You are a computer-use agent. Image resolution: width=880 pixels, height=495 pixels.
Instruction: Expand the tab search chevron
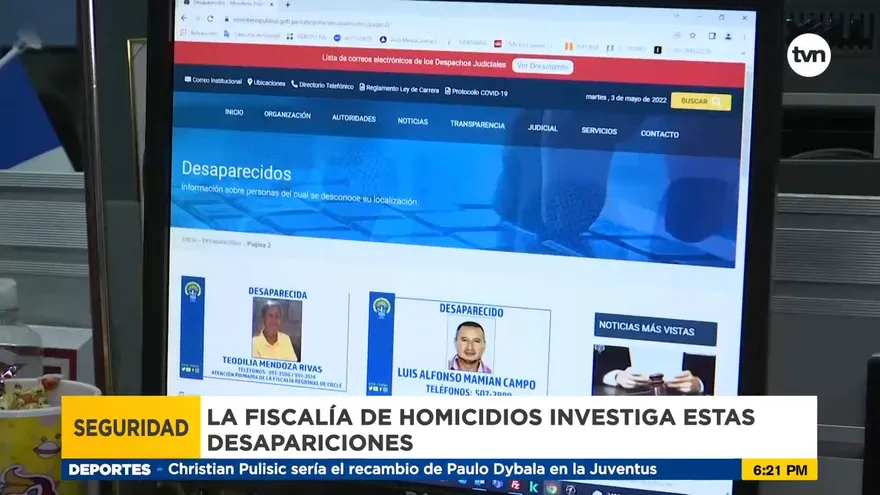click(677, 16)
